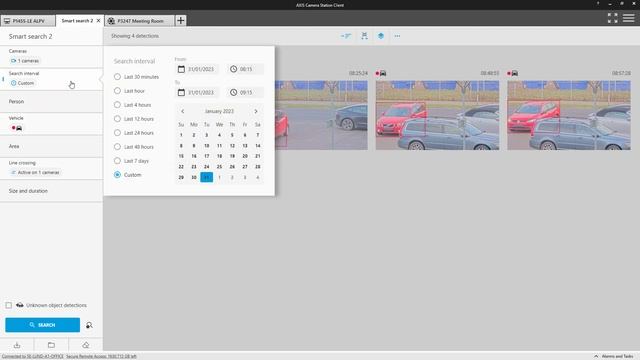Screen dimensions: 640x360
Task: Expand the Area filter
Action: 51,146
